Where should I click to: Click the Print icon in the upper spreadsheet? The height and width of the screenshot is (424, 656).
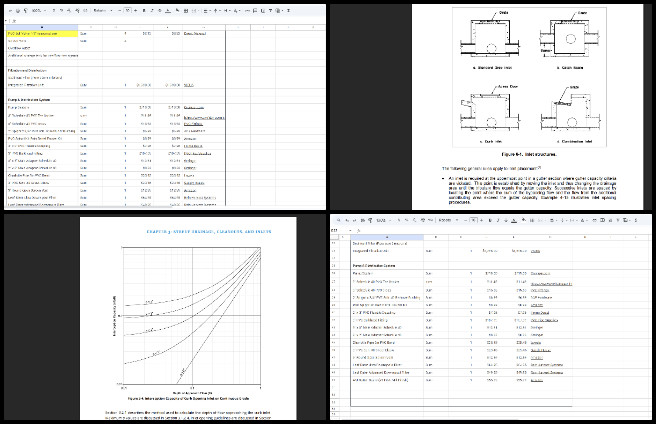[x=18, y=10]
